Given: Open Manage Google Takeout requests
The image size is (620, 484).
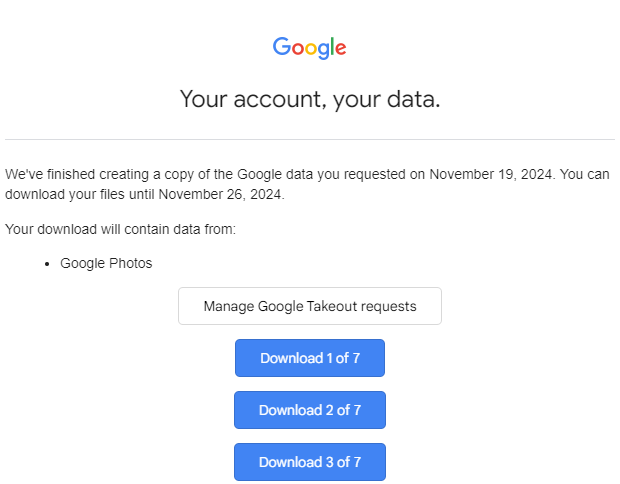Looking at the screenshot, I should coord(310,306).
